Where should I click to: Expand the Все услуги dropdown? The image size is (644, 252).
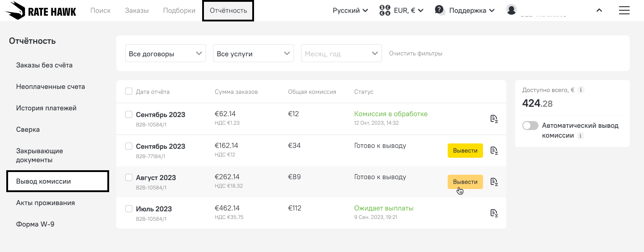click(x=253, y=54)
